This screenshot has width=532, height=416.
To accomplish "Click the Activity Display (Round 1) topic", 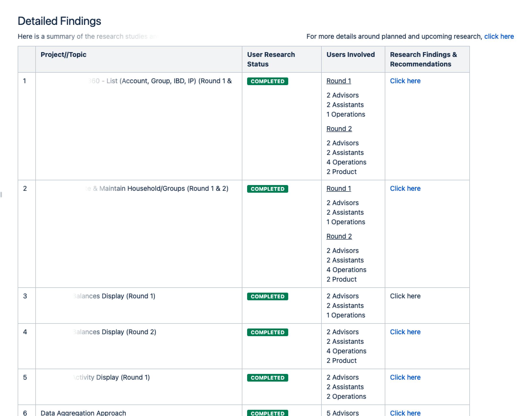I will [111, 377].
